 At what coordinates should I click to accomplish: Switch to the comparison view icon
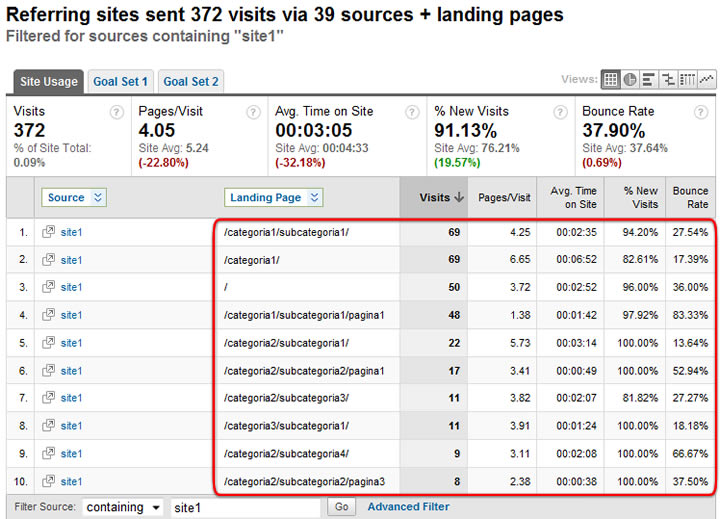(x=669, y=80)
